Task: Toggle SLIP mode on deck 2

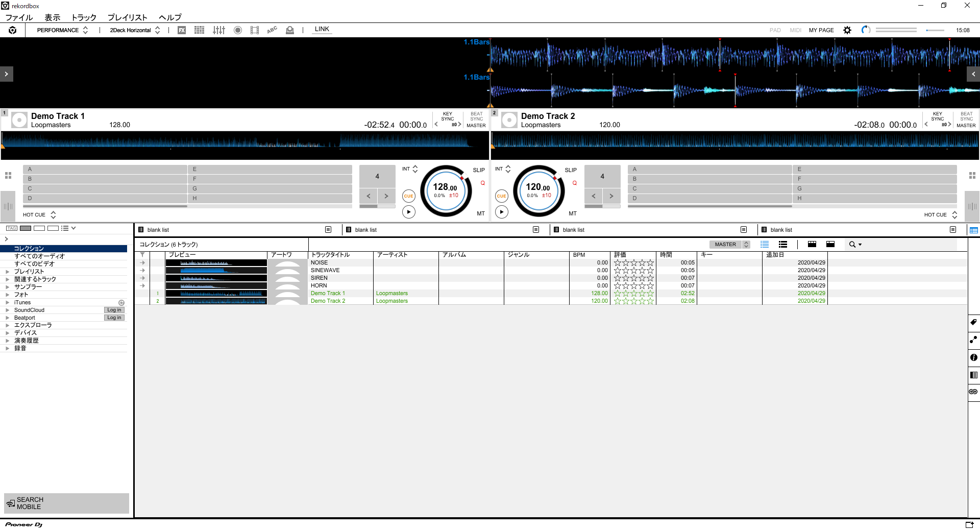Action: click(571, 170)
